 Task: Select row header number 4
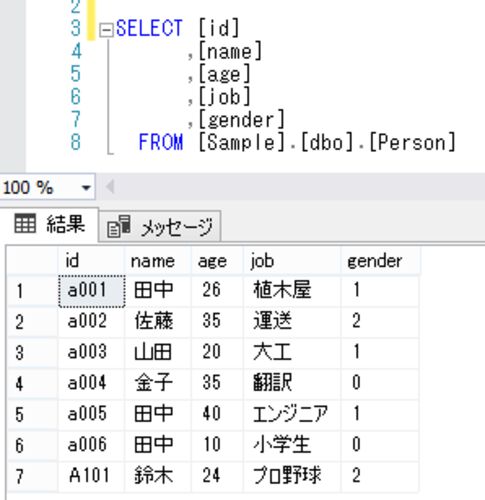coord(32,384)
